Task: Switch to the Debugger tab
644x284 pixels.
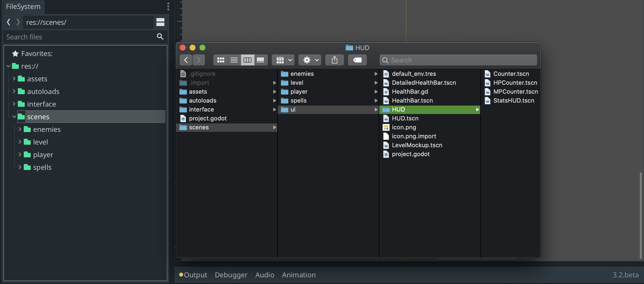Action: point(231,275)
